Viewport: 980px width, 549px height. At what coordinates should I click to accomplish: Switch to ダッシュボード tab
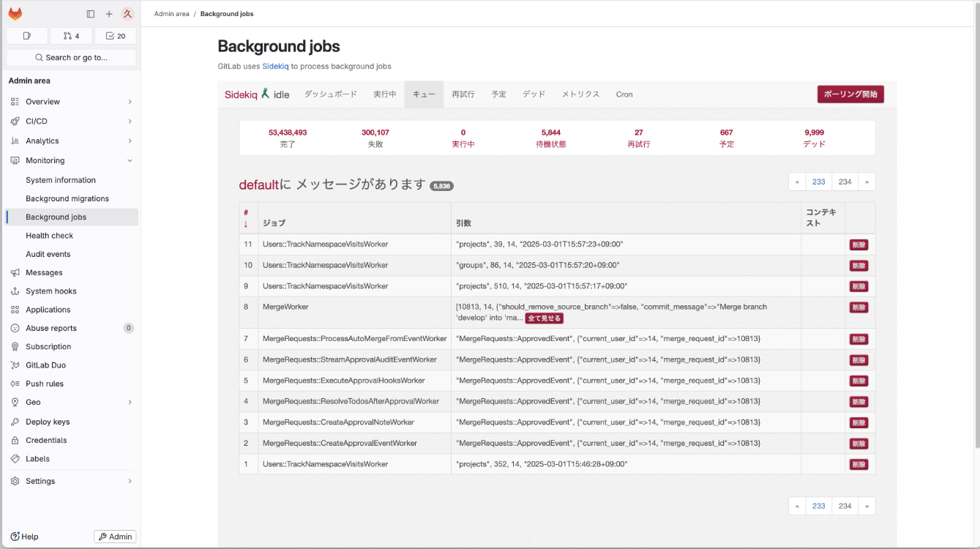click(331, 94)
